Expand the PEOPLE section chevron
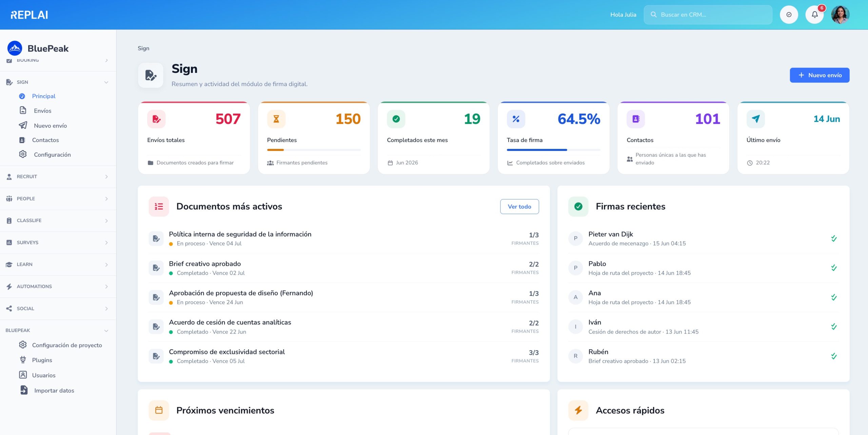 coord(106,199)
